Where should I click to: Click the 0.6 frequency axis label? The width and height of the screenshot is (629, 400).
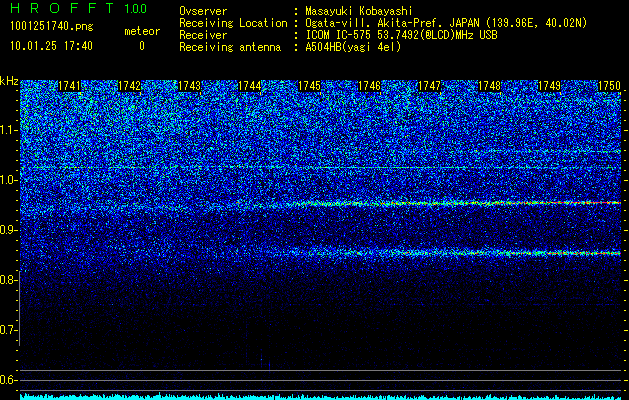click(x=8, y=380)
